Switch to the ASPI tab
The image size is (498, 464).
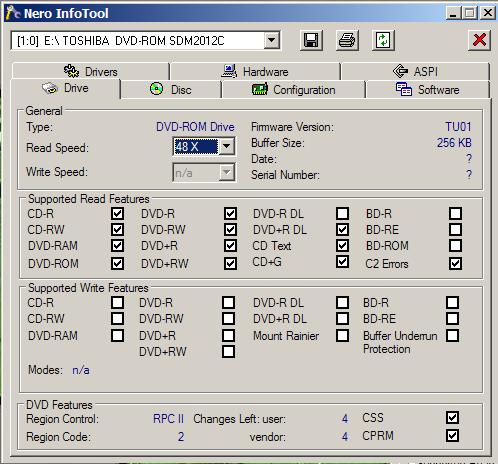pos(415,71)
